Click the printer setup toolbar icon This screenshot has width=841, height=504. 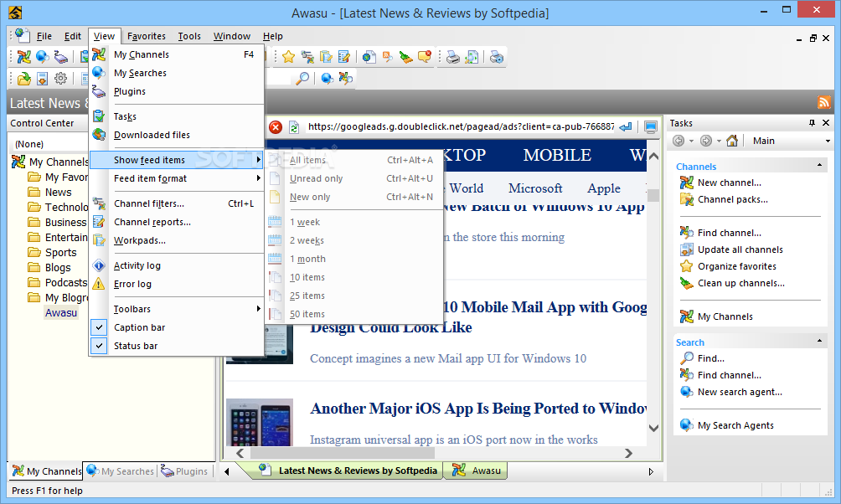coord(497,57)
